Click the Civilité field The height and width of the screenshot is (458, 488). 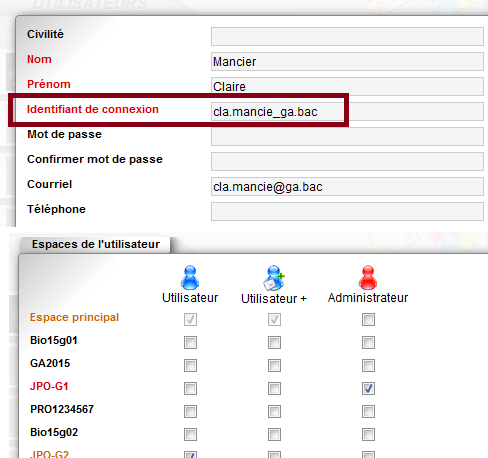click(x=347, y=37)
